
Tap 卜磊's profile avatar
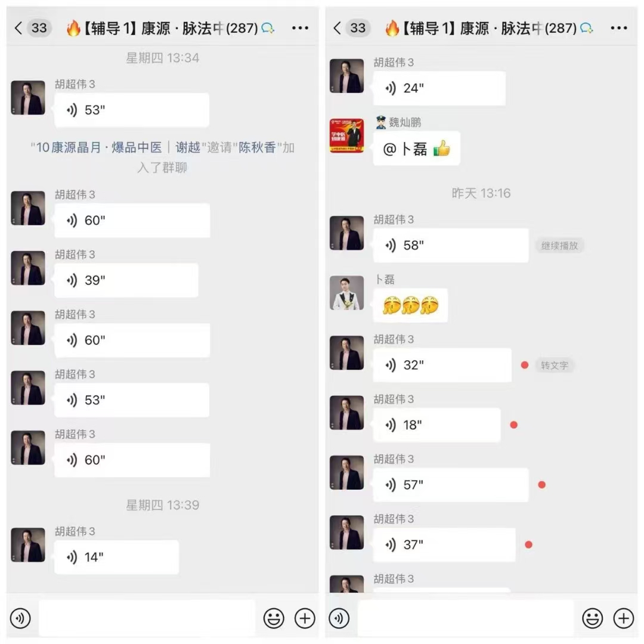click(346, 292)
